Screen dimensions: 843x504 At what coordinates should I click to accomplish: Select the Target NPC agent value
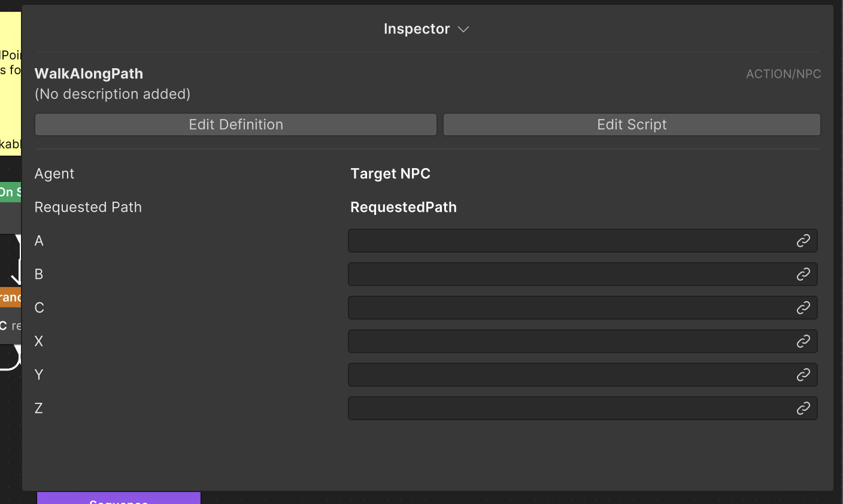(390, 174)
